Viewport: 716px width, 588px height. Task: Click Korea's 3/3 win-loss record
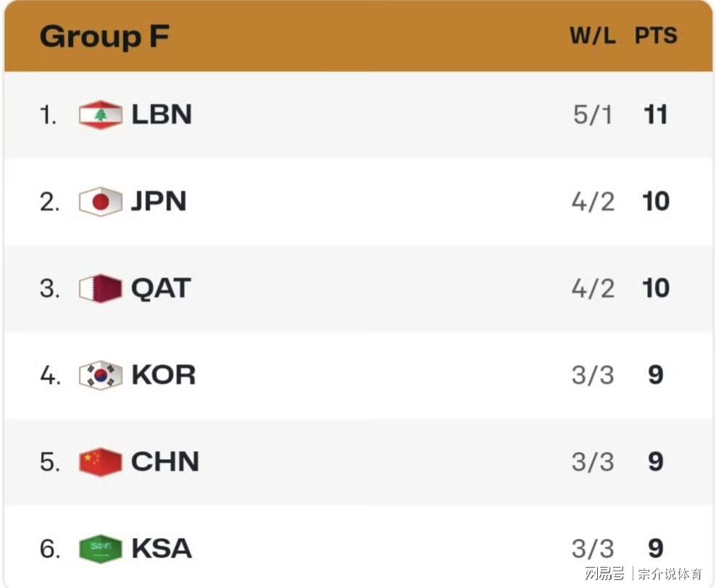[x=593, y=375]
